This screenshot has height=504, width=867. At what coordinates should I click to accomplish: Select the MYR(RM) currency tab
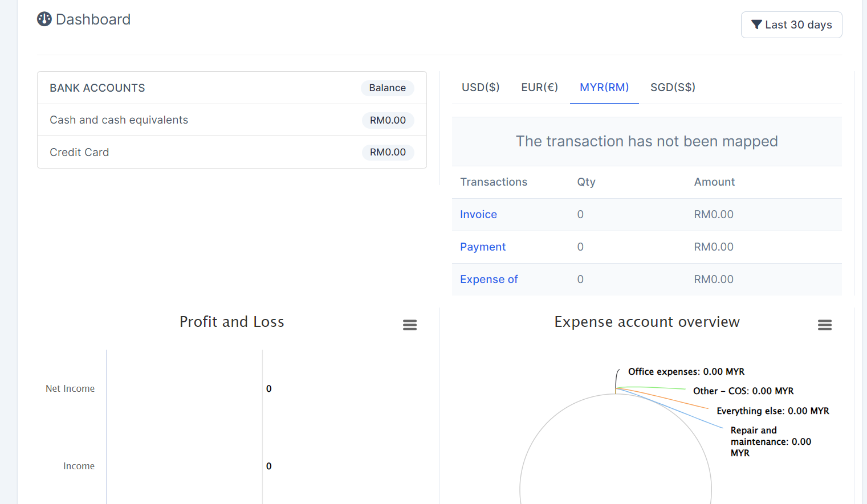coord(604,87)
